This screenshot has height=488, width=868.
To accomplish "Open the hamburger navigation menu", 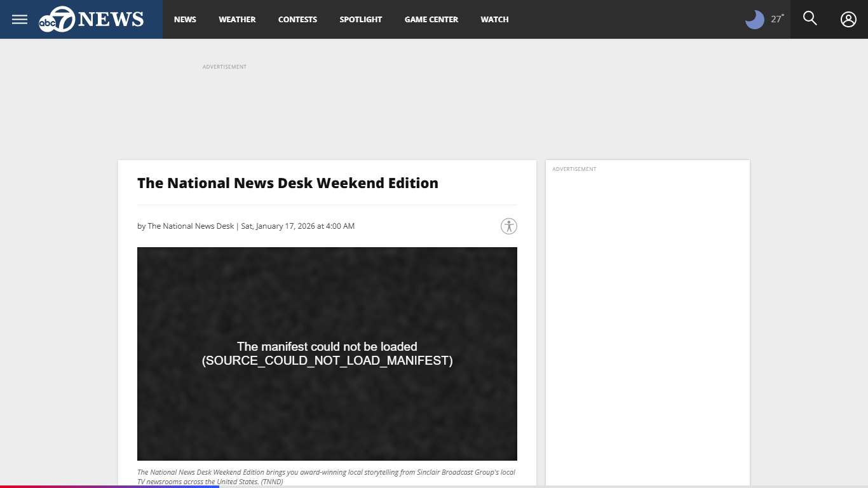I will pyautogui.click(x=19, y=19).
